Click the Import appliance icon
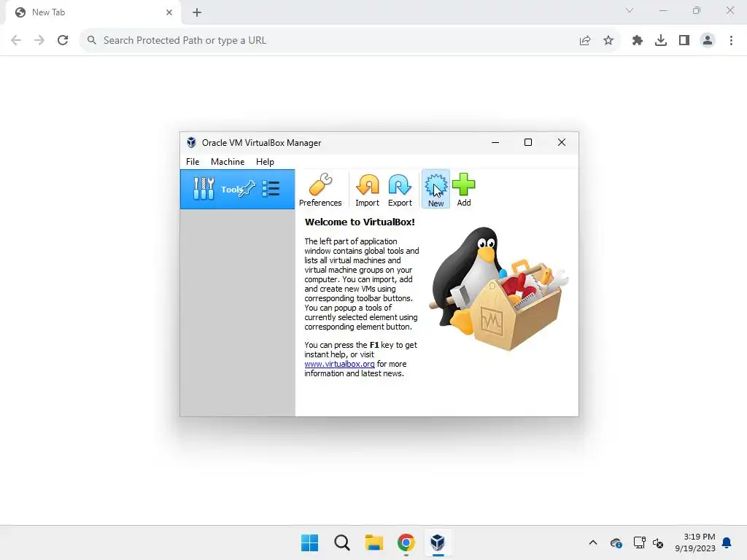This screenshot has height=560, width=747. [368, 184]
